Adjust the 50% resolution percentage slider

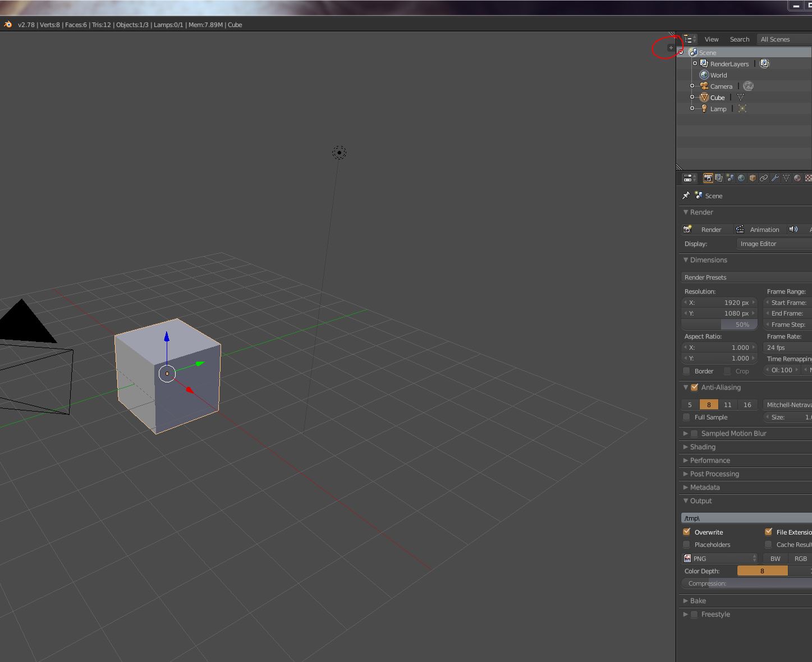(x=719, y=325)
